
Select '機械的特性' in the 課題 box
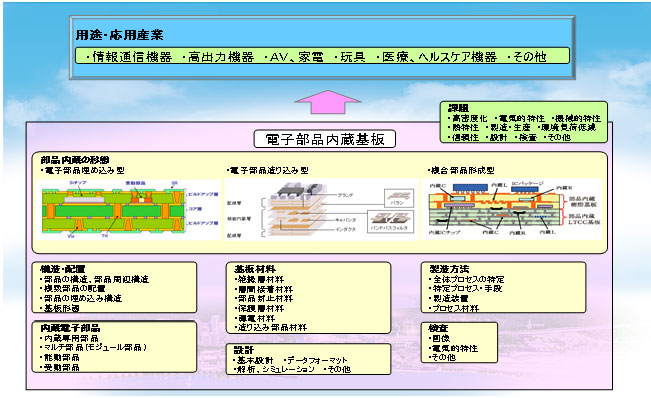pos(578,118)
